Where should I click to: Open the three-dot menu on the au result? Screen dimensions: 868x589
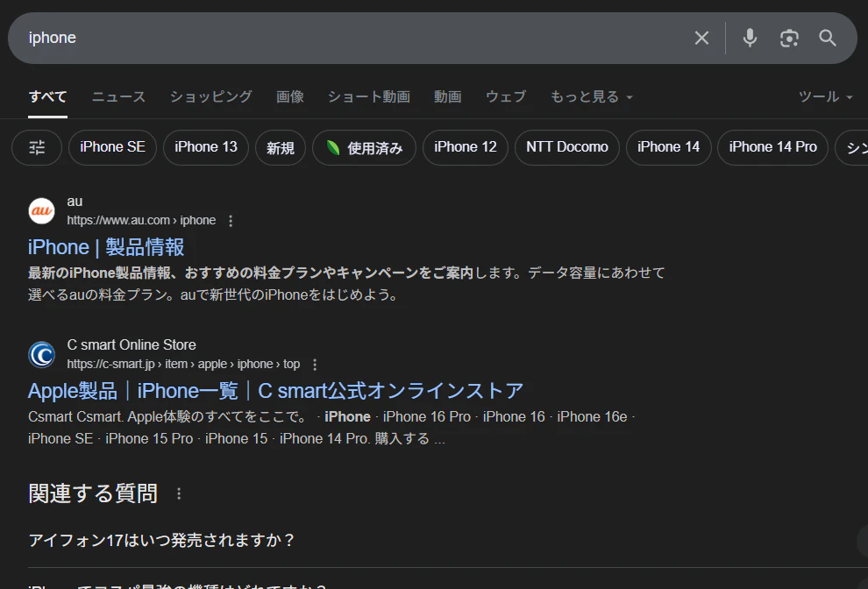point(230,220)
